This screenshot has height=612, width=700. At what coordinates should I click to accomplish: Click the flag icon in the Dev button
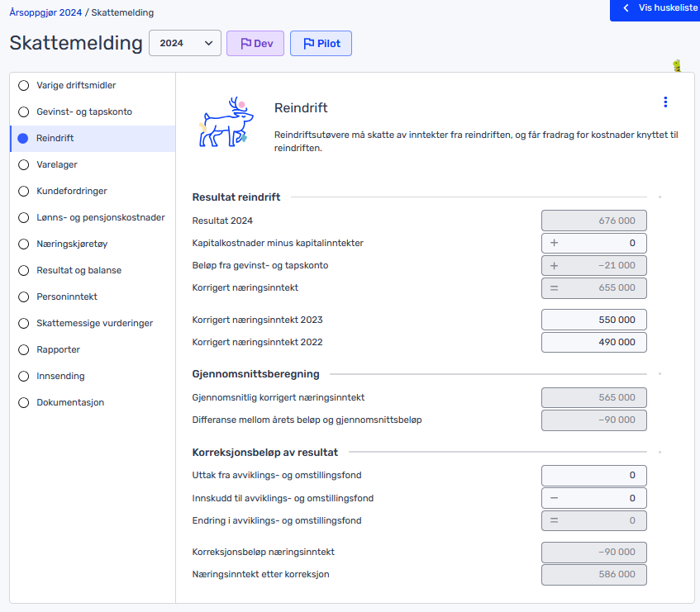point(245,44)
